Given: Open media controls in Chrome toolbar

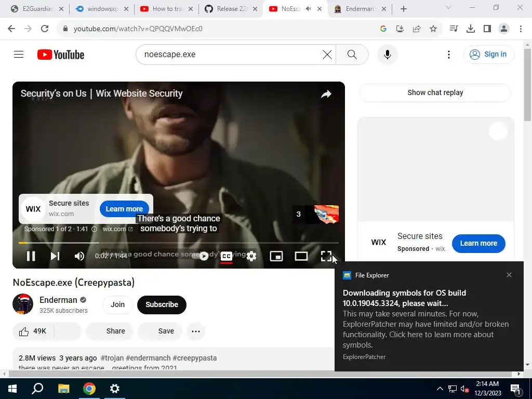Looking at the screenshot, I should click(454, 29).
